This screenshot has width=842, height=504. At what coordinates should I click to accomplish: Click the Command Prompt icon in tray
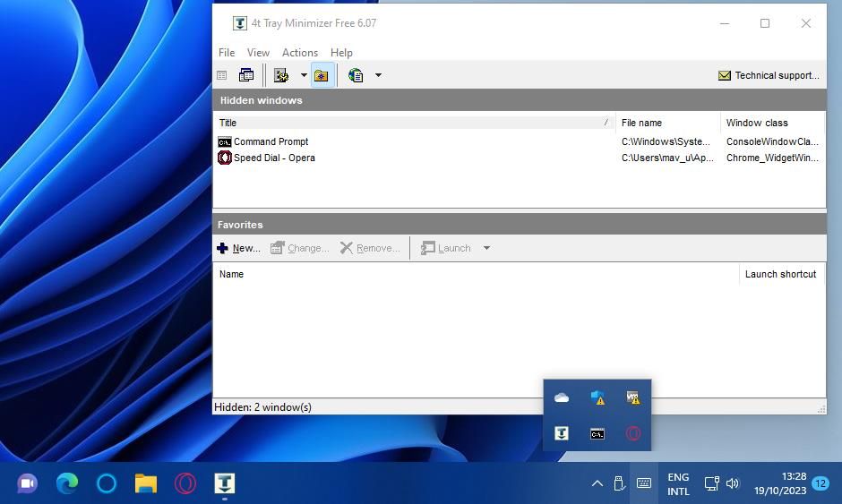(597, 434)
